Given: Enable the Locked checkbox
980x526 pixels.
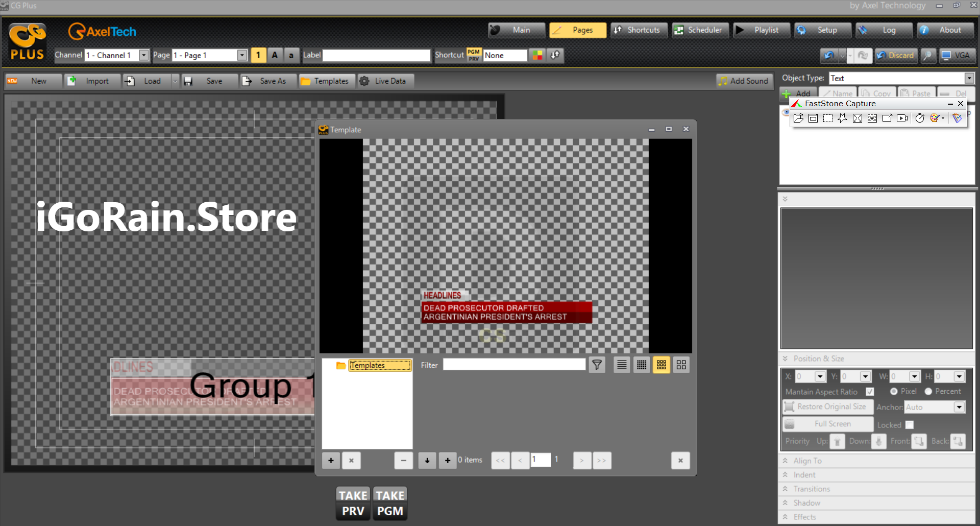Looking at the screenshot, I should tap(910, 425).
